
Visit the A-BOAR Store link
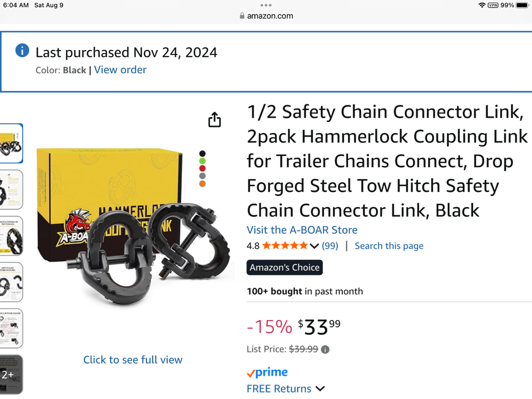302,230
